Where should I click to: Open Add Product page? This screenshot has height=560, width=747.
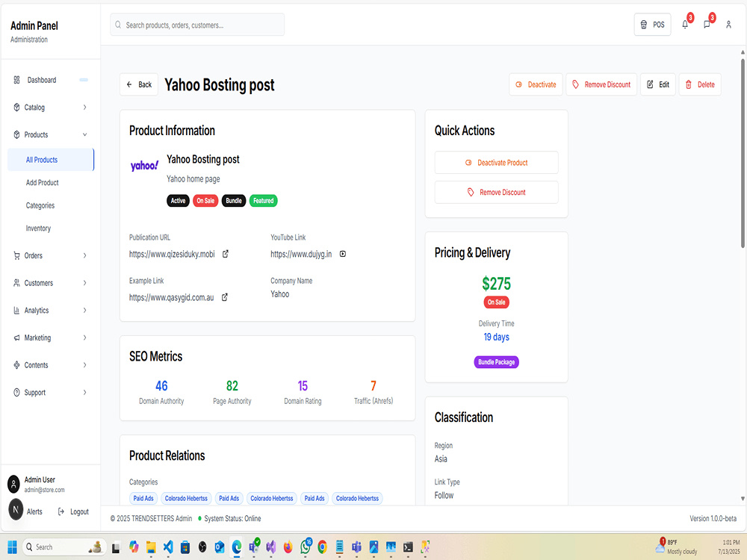[x=43, y=183]
